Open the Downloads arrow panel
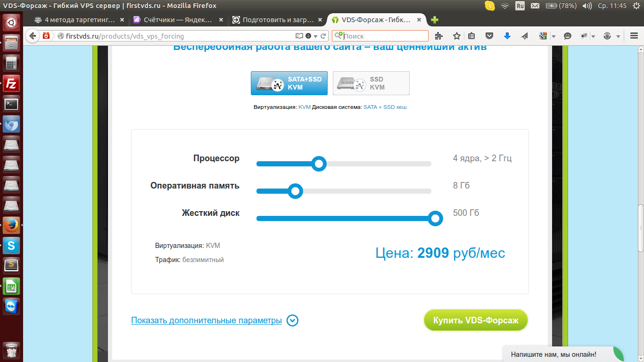This screenshot has height=362, width=644. click(507, 36)
